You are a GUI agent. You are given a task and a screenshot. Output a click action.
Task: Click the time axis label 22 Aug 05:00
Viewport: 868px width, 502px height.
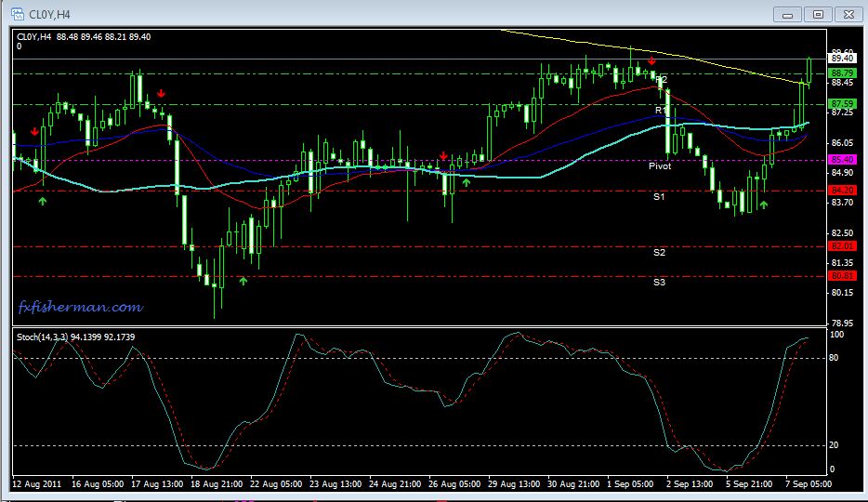(x=276, y=484)
